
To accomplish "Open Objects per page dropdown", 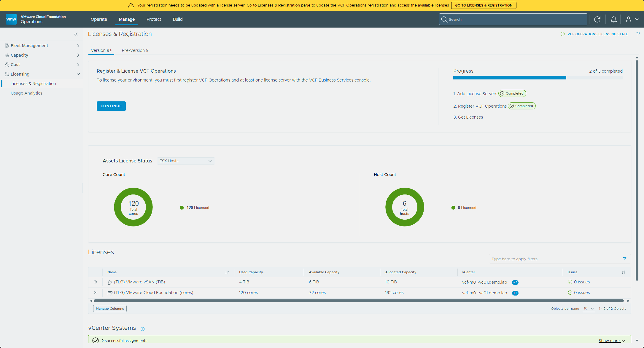I will pyautogui.click(x=589, y=309).
